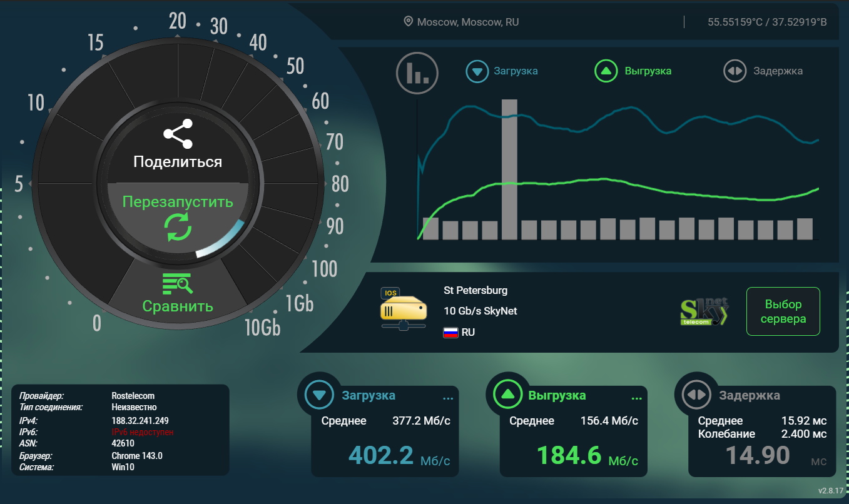Open the Выбор сервера server selection
This screenshot has width=849, height=504.
tap(783, 311)
